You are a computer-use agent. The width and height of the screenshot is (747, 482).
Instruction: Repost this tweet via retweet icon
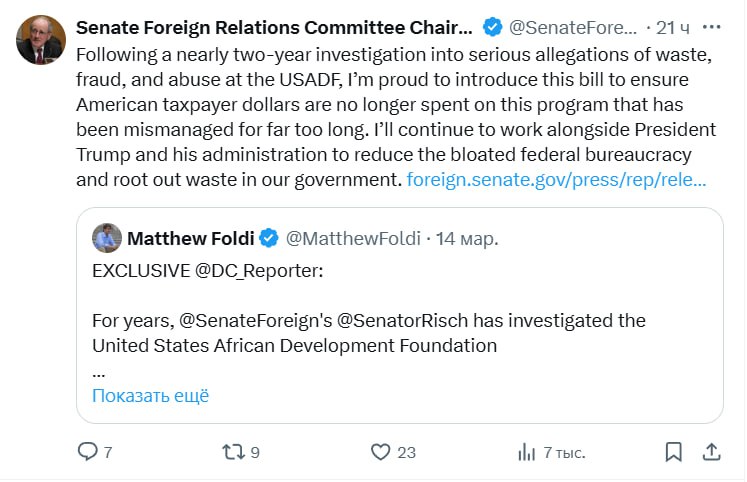coord(233,452)
